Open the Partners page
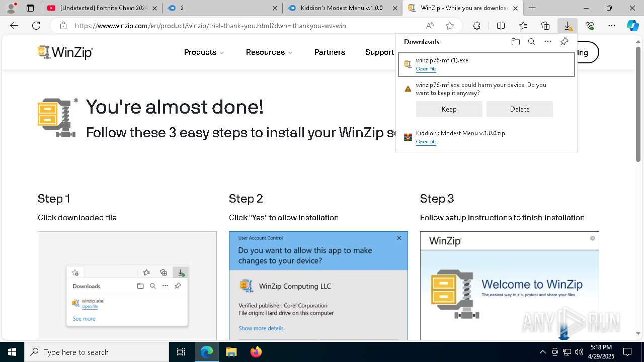Screen dimensions: 644x362 [x=330, y=52]
